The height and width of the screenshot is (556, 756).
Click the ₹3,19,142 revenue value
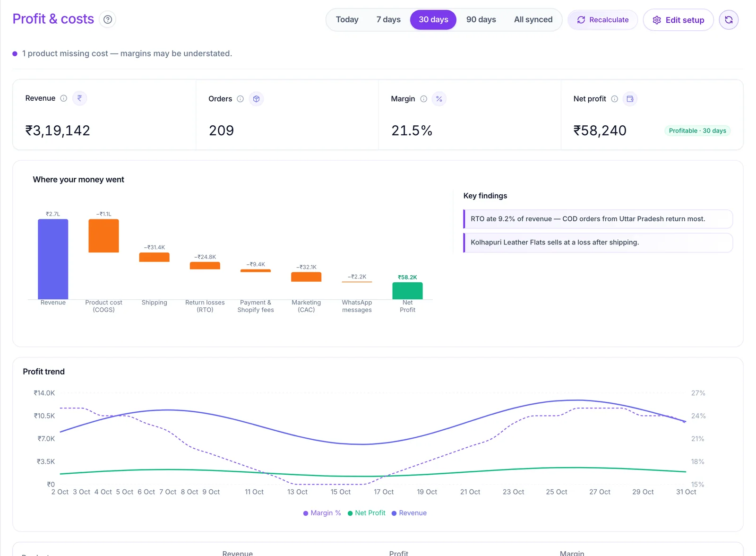click(58, 130)
